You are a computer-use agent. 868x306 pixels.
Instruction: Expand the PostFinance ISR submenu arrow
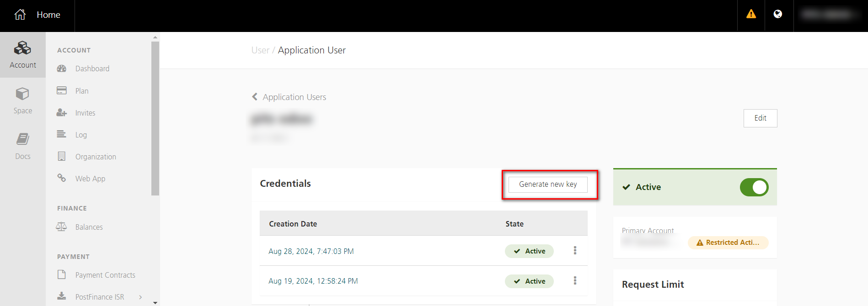click(x=140, y=297)
